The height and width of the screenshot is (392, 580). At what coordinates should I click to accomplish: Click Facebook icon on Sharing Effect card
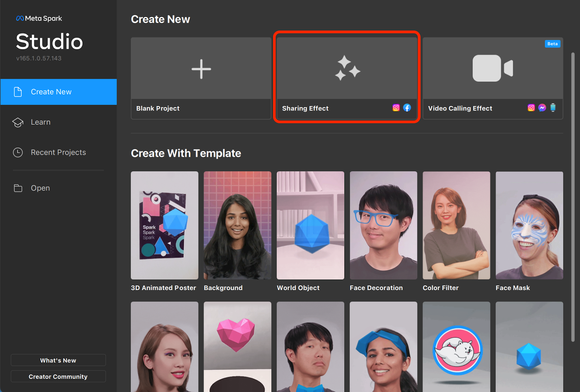(407, 108)
